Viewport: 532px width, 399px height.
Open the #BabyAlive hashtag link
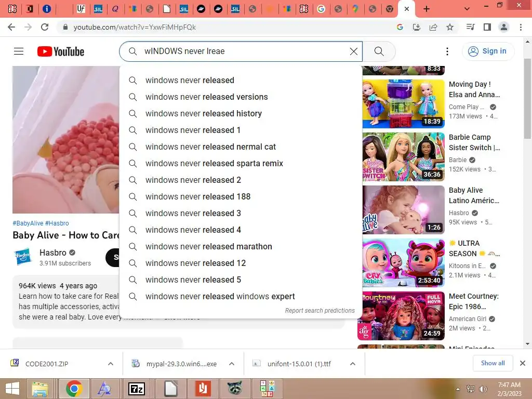[x=28, y=223]
